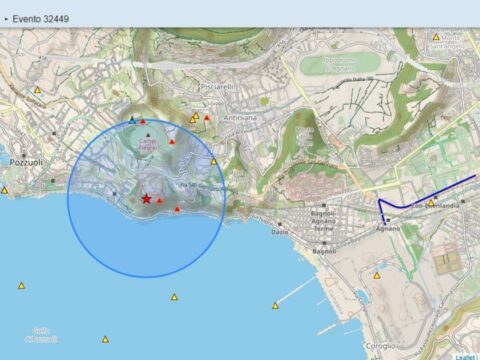Viewport: 480px width, 360px height.
Task: Click the red star epicenter marker
Action: point(146,199)
